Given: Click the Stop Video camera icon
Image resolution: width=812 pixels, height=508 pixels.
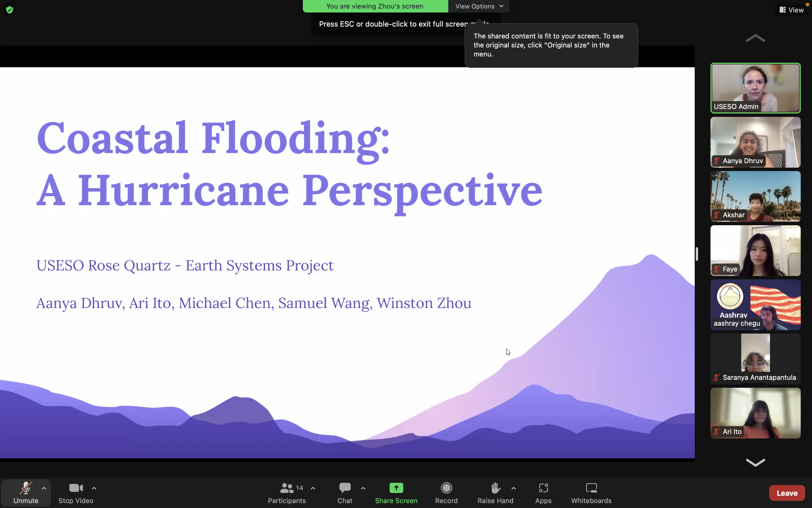Looking at the screenshot, I should [x=76, y=488].
